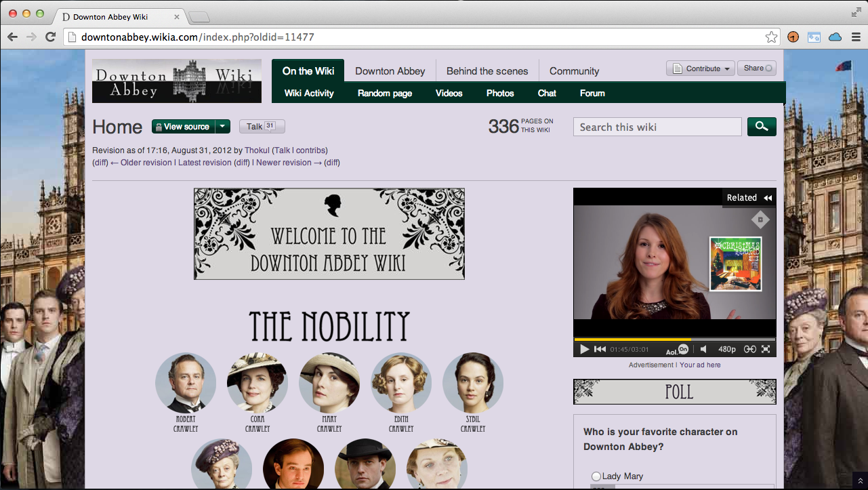Viewport: 868px width, 490px height.
Task: Open Edith Crawley's portrait
Action: click(x=401, y=383)
